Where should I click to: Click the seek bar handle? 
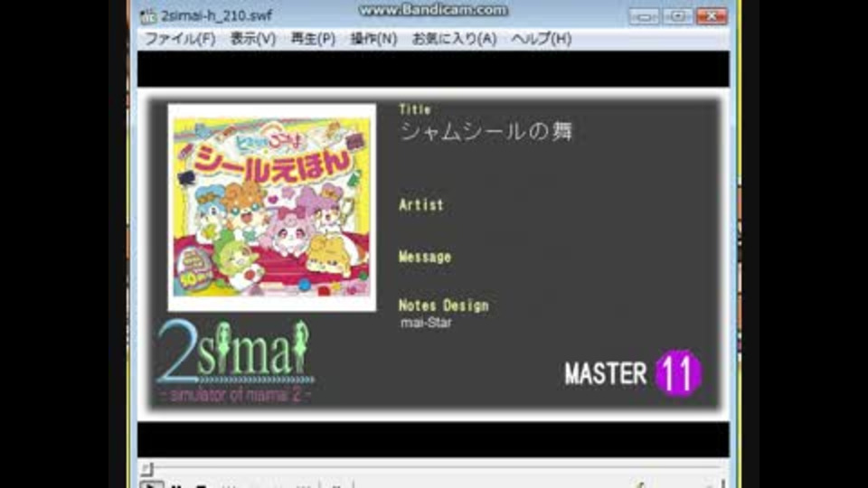(146, 469)
